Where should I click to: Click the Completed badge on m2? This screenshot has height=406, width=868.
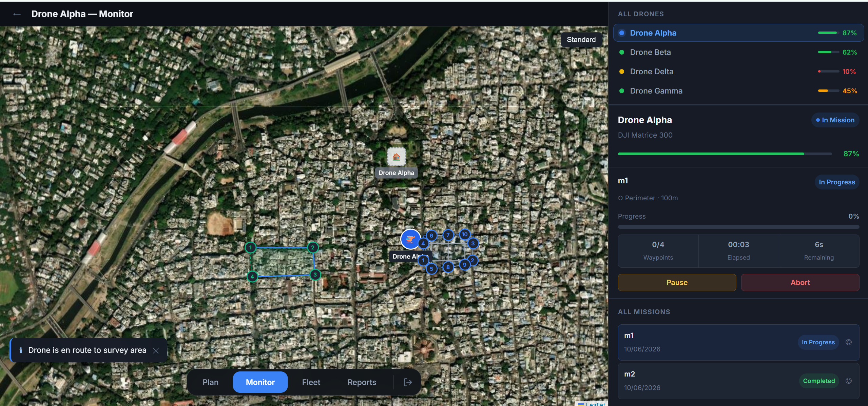819,381
